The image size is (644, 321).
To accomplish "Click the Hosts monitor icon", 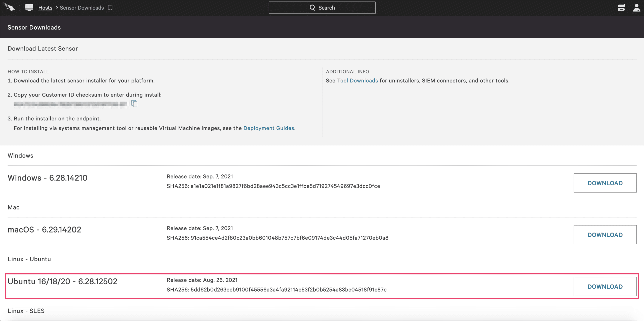I will (x=29, y=8).
